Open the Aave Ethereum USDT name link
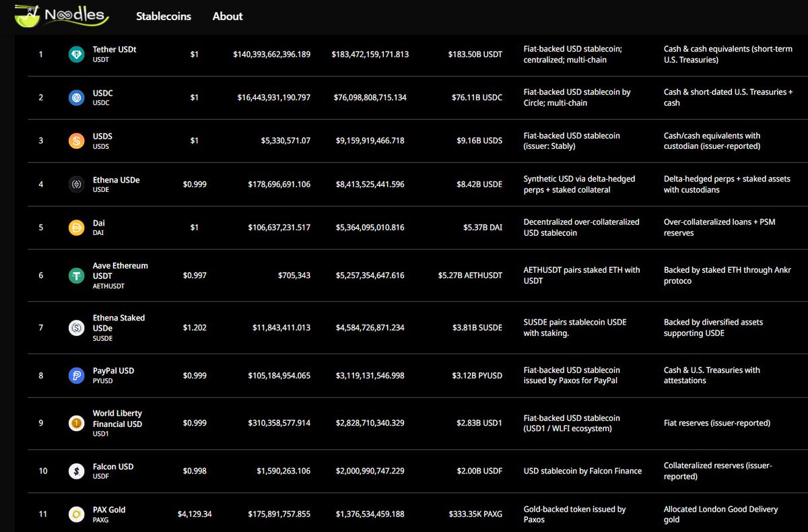The width and height of the screenshot is (808, 532). [121, 271]
